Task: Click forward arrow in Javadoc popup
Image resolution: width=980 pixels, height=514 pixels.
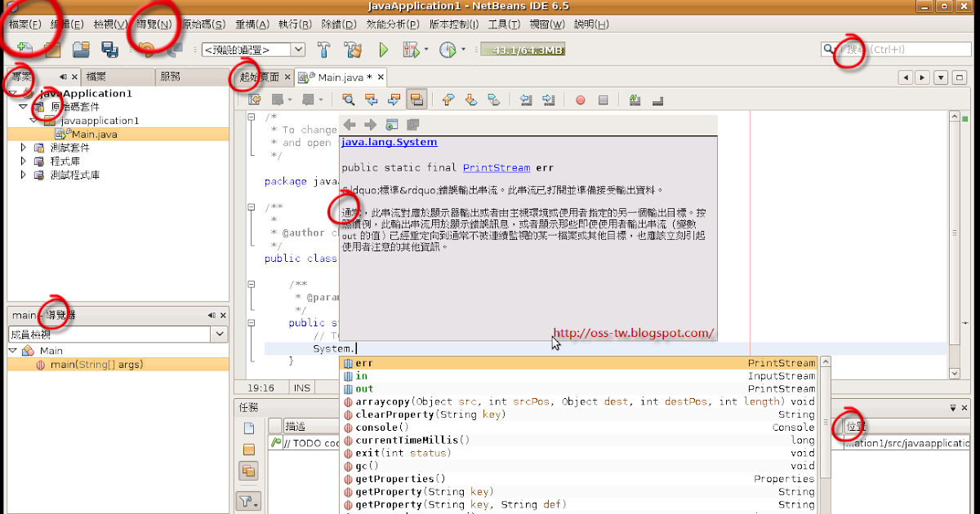Action: point(370,125)
